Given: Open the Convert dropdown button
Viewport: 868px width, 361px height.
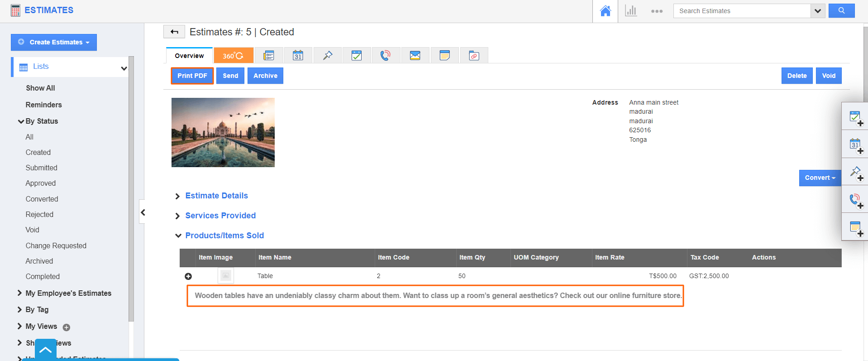Looking at the screenshot, I should coord(820,178).
